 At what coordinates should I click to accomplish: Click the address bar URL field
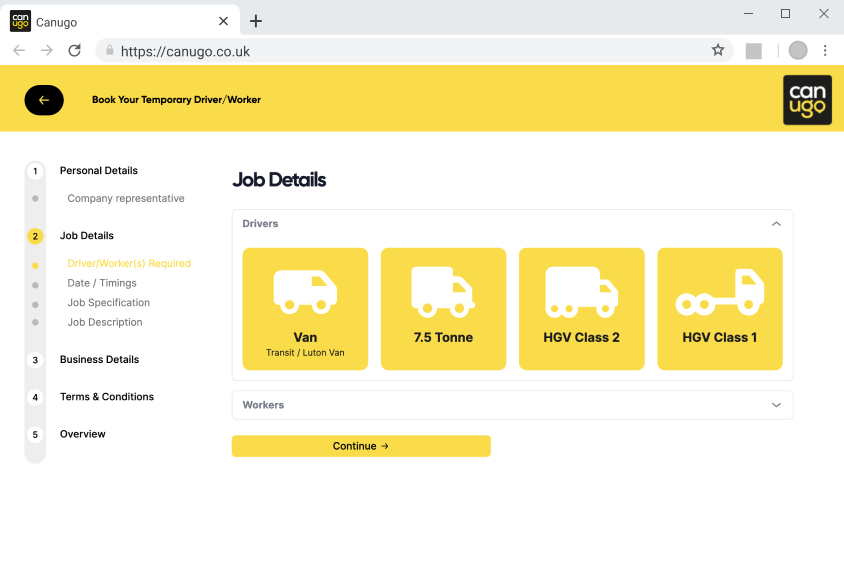[x=400, y=50]
